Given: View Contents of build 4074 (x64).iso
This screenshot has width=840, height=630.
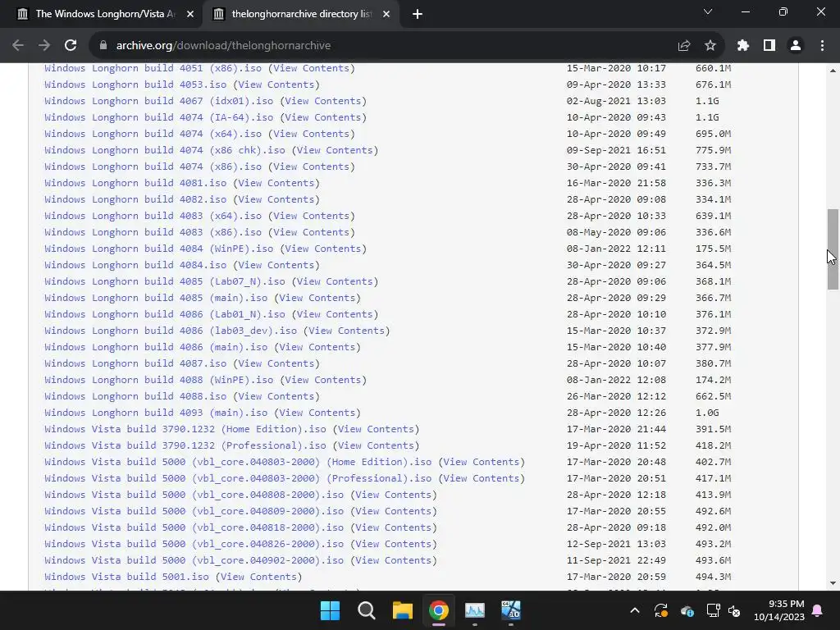Looking at the screenshot, I should [311, 134].
